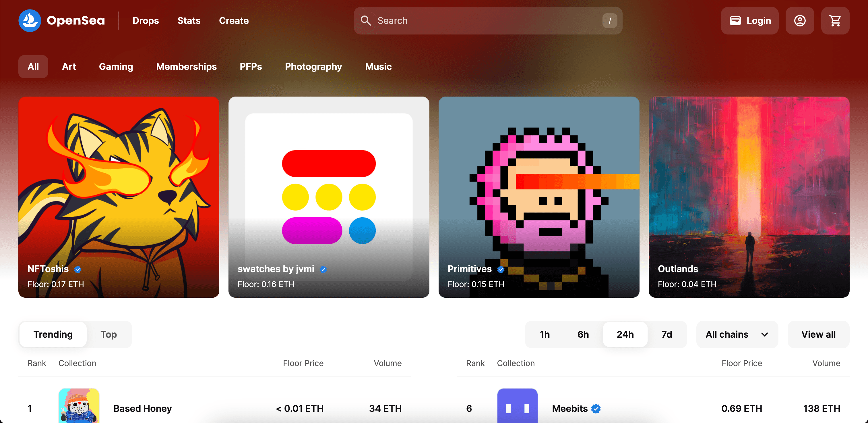Click the Login button

point(750,21)
